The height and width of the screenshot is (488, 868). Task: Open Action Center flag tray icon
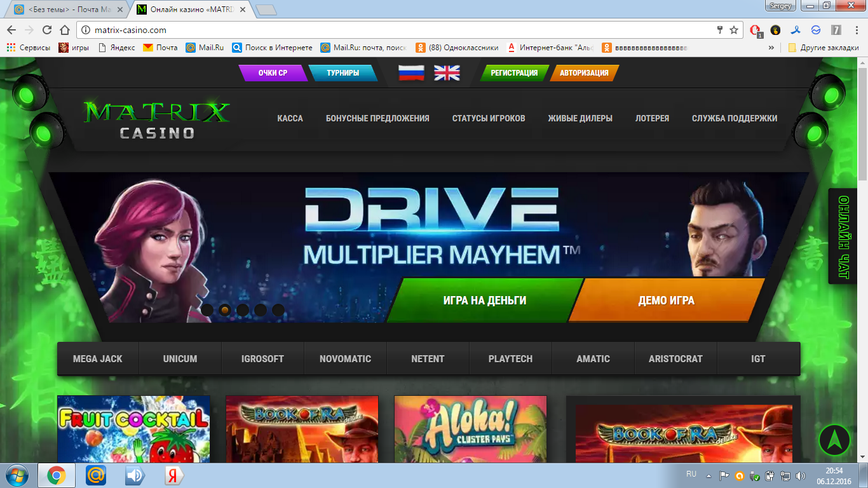tap(724, 475)
